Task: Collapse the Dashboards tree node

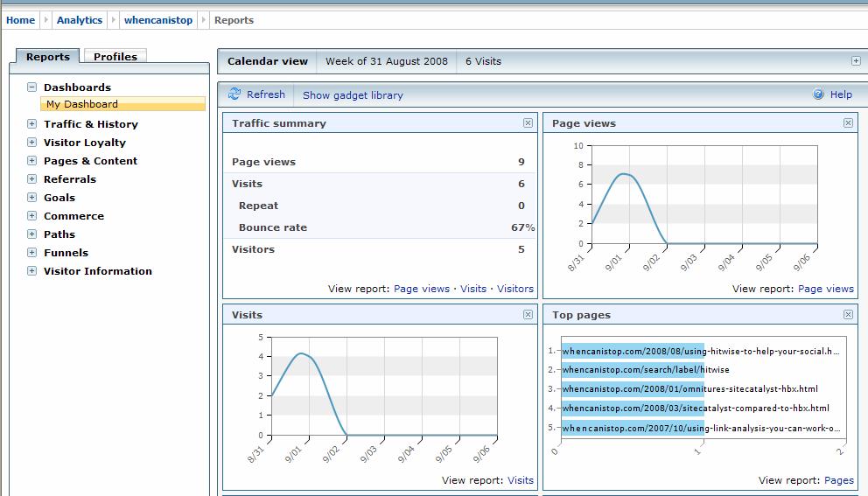Action: pos(32,87)
